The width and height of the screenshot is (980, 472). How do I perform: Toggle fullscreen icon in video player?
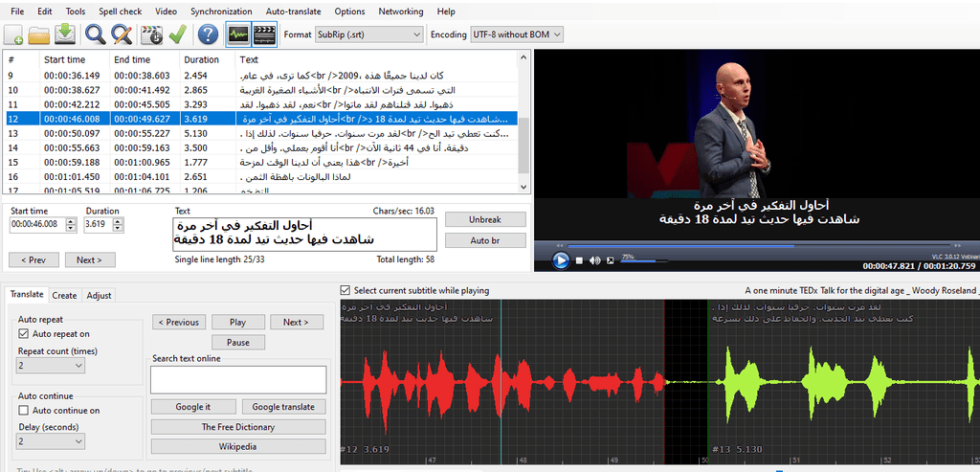(x=610, y=260)
